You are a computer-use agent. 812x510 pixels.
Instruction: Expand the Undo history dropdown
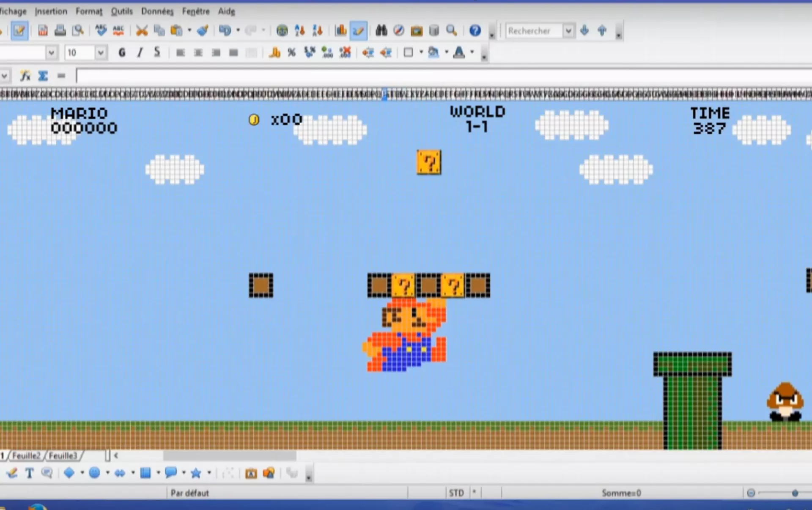(238, 30)
